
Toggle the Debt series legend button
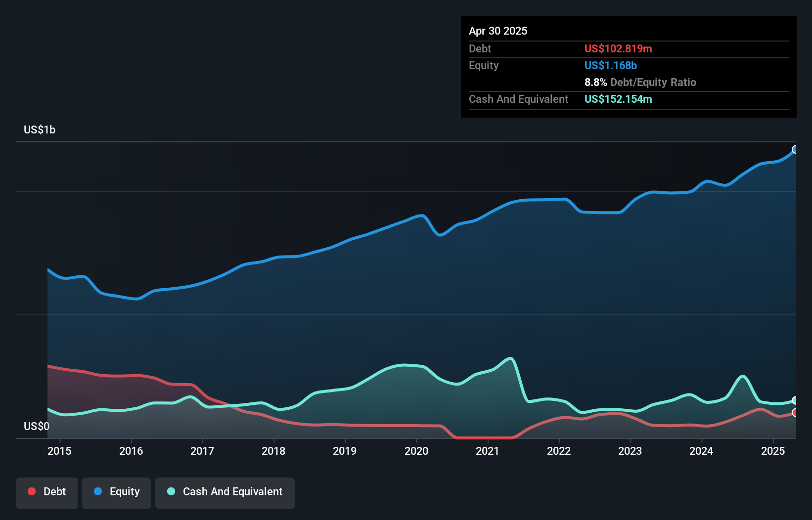coord(47,492)
